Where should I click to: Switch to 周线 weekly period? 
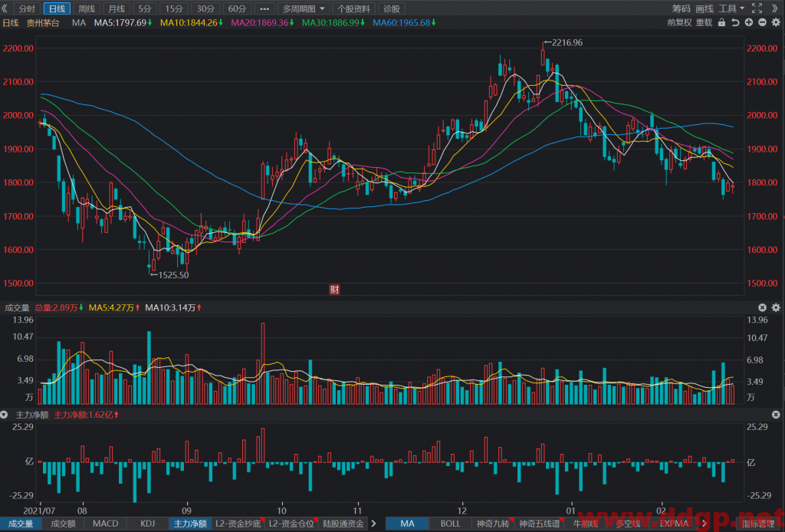tap(87, 8)
